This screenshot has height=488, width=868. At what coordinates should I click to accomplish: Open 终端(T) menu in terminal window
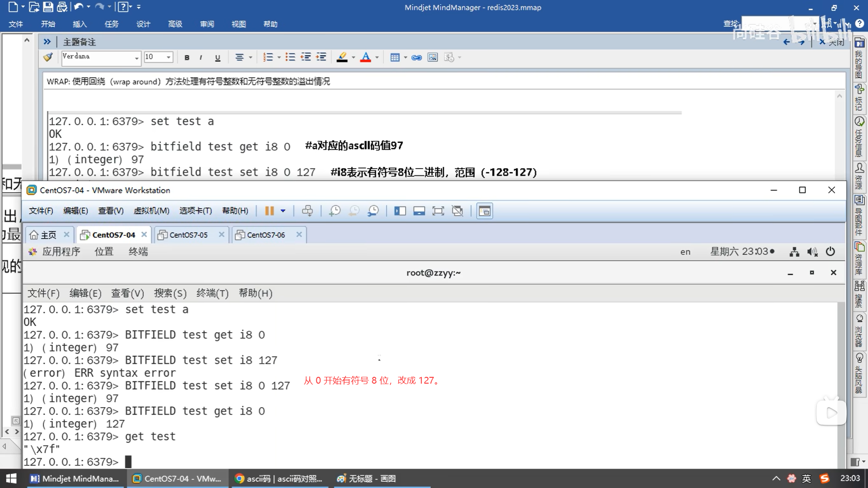pos(212,293)
